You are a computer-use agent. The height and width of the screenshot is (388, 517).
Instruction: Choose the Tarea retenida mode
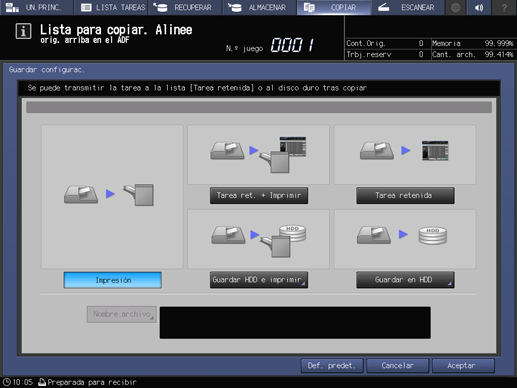click(x=405, y=195)
